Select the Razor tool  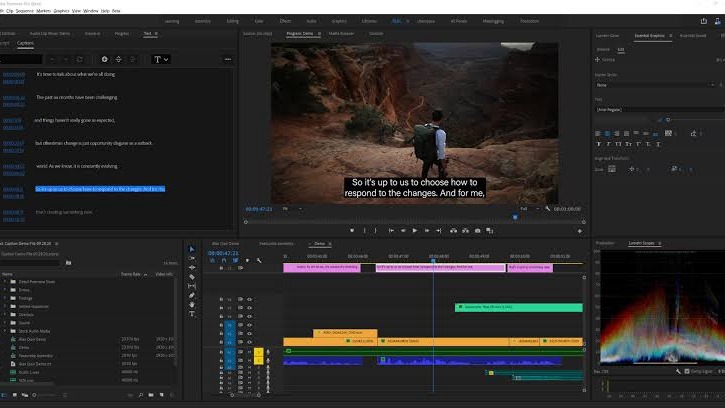click(x=192, y=277)
